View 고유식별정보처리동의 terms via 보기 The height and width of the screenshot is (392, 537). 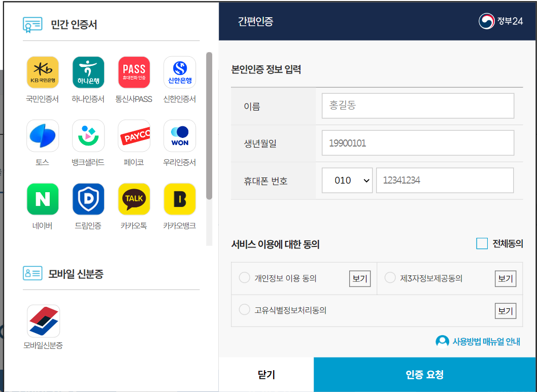[506, 310]
